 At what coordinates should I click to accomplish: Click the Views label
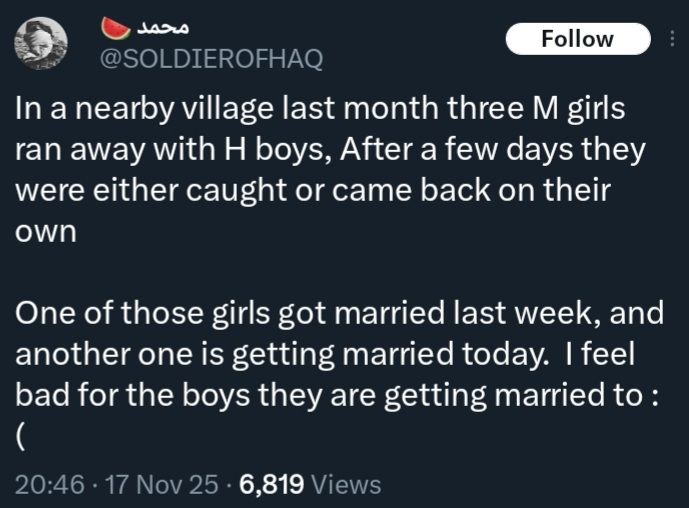click(347, 485)
